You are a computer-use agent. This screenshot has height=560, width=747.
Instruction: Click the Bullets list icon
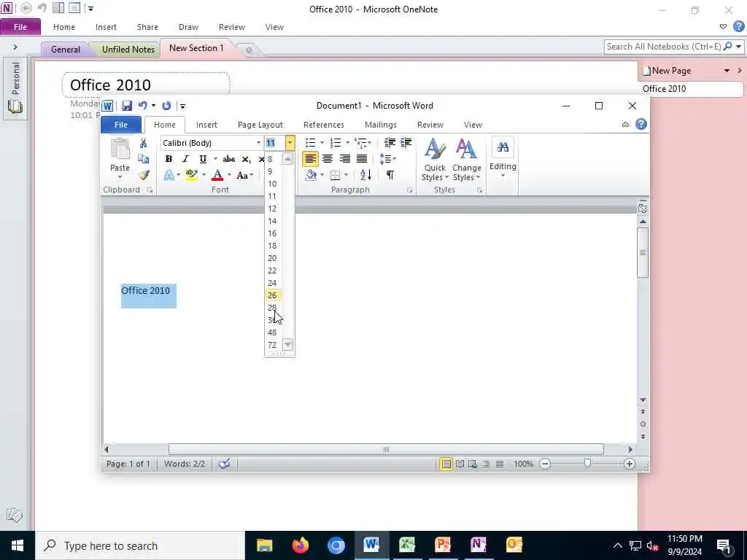311,143
